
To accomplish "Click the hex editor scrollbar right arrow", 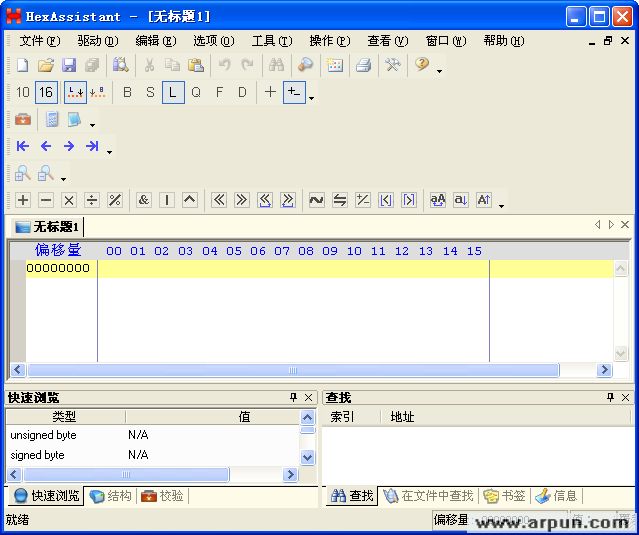I will [604, 370].
